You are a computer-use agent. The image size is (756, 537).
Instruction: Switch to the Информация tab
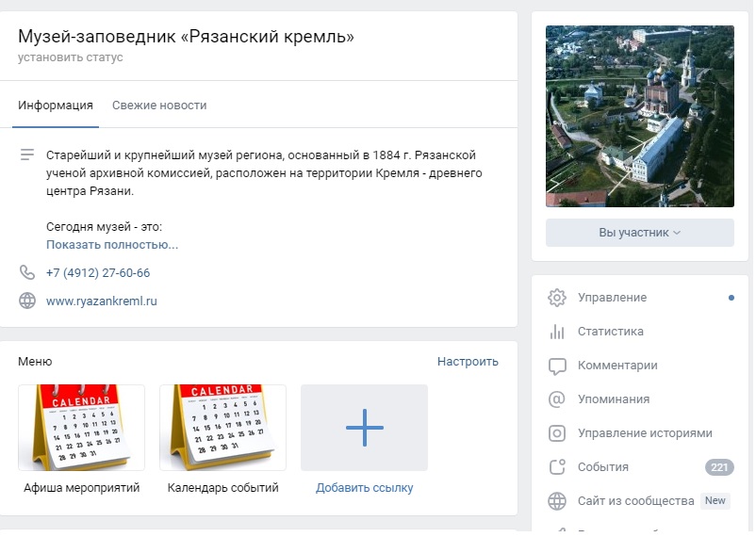pos(56,106)
